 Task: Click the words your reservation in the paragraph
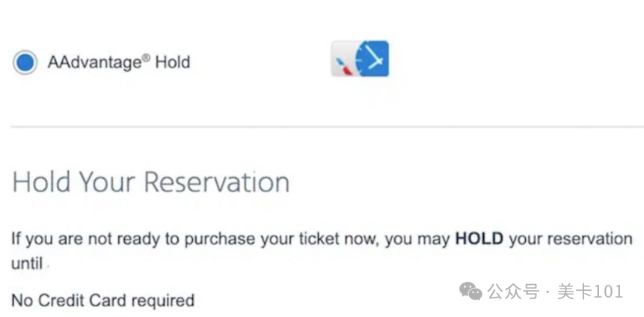click(x=571, y=239)
